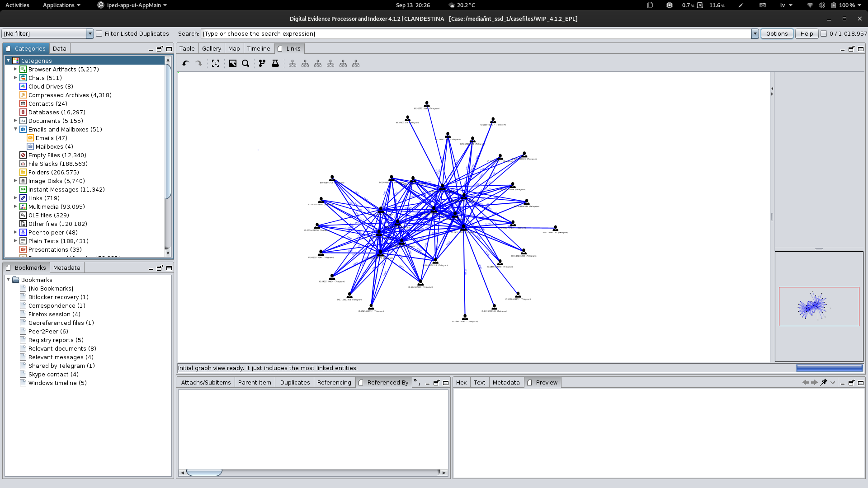868x488 pixels.
Task: Click the pin icon in preview panel
Action: point(824,383)
